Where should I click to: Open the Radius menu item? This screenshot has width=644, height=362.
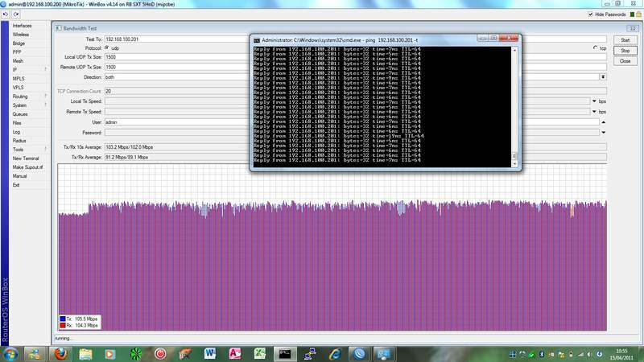pos(19,141)
